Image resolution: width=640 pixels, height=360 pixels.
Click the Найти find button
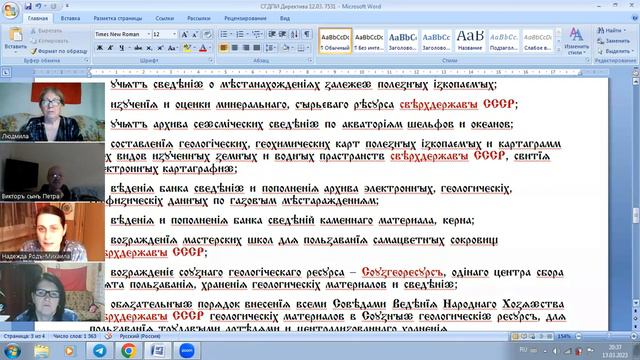pos(611,30)
